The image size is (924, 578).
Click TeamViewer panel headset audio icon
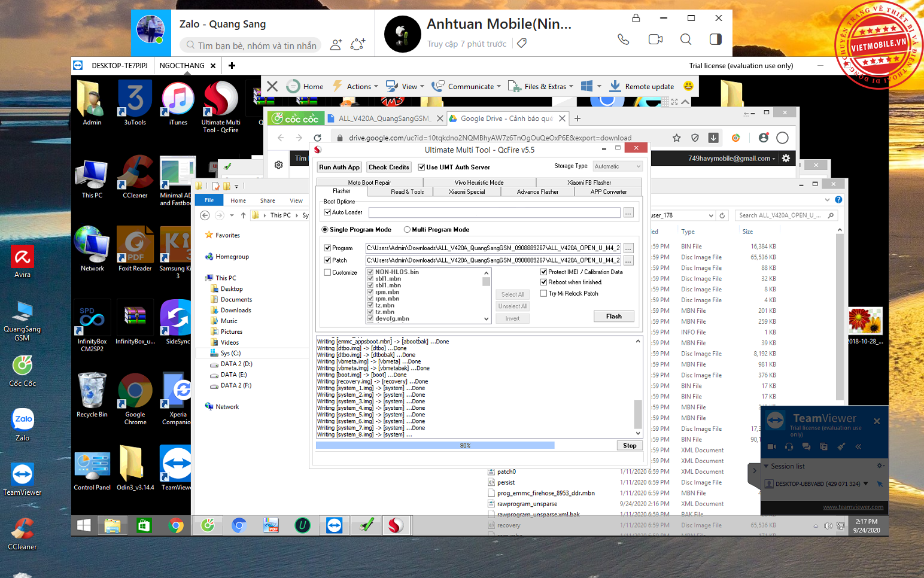coord(789,446)
